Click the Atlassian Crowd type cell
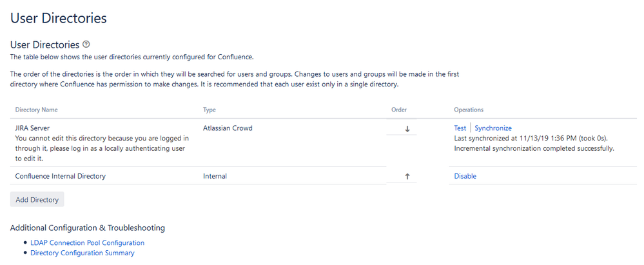The height and width of the screenshot is (265, 644). [x=228, y=128]
